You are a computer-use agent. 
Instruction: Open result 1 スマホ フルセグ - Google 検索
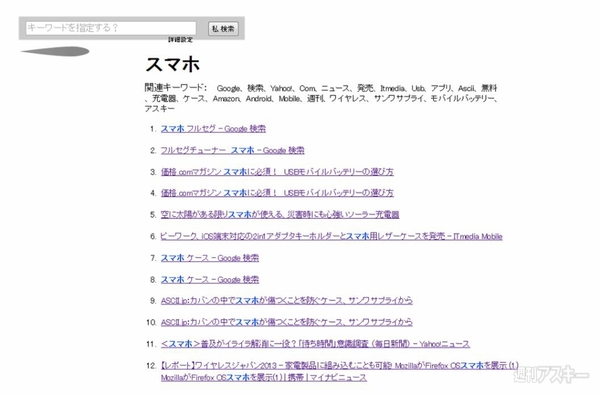213,129
